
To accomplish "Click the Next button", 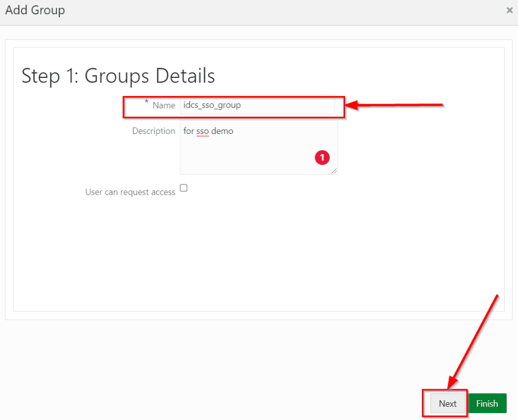I will click(447, 403).
